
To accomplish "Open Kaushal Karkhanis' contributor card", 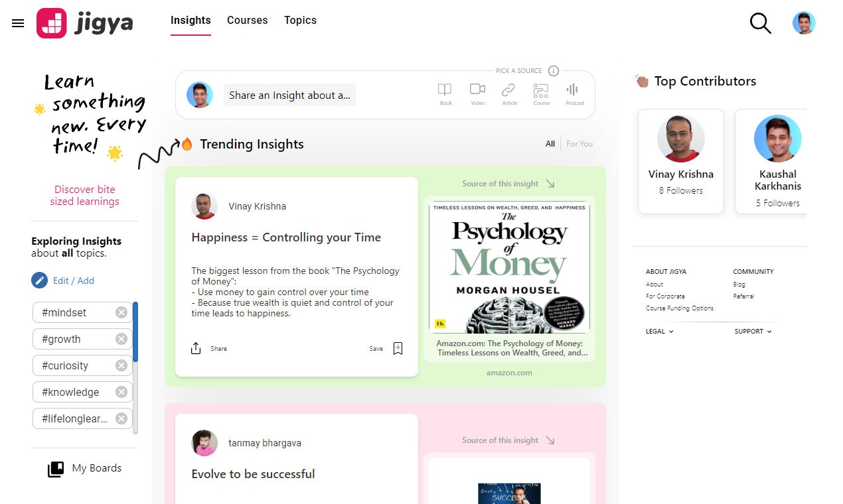I will click(x=771, y=161).
